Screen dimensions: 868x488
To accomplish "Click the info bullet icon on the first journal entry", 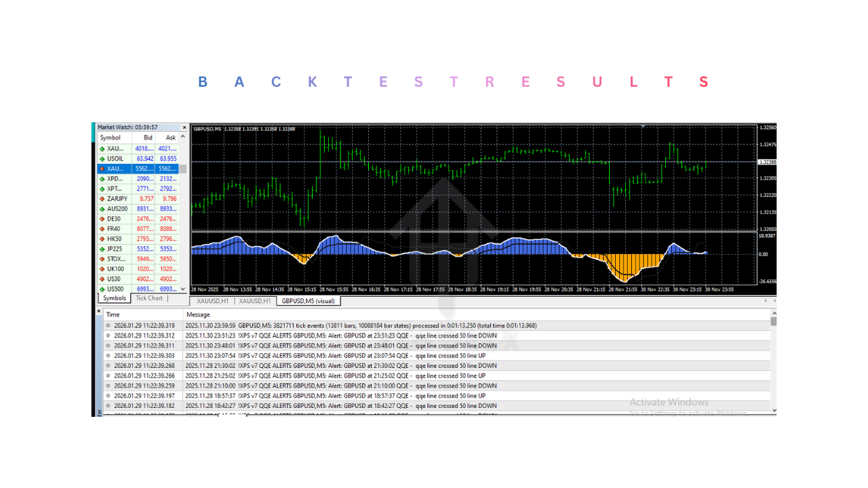I will point(107,325).
